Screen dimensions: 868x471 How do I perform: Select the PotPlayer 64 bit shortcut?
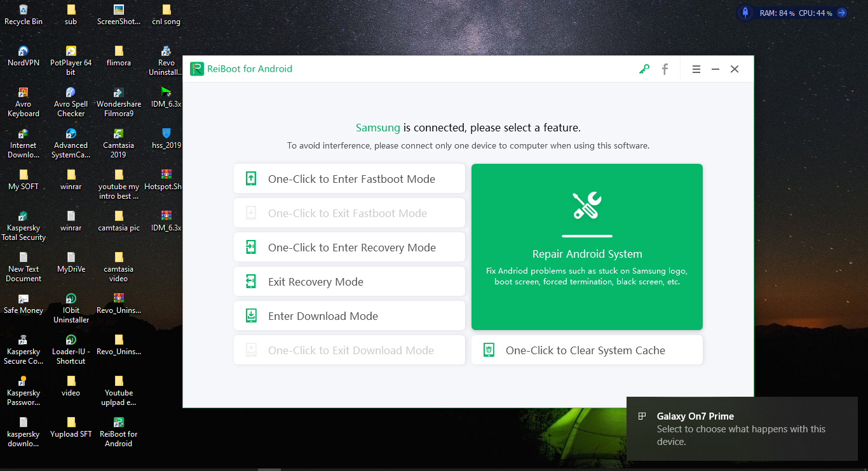coord(71,61)
